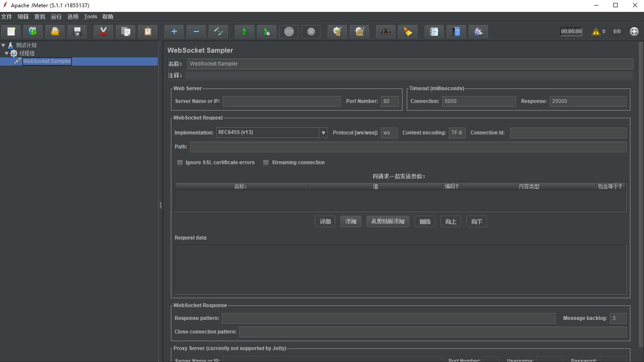Image resolution: width=644 pixels, height=362 pixels.
Task: Click the Path input field
Action: 408,147
